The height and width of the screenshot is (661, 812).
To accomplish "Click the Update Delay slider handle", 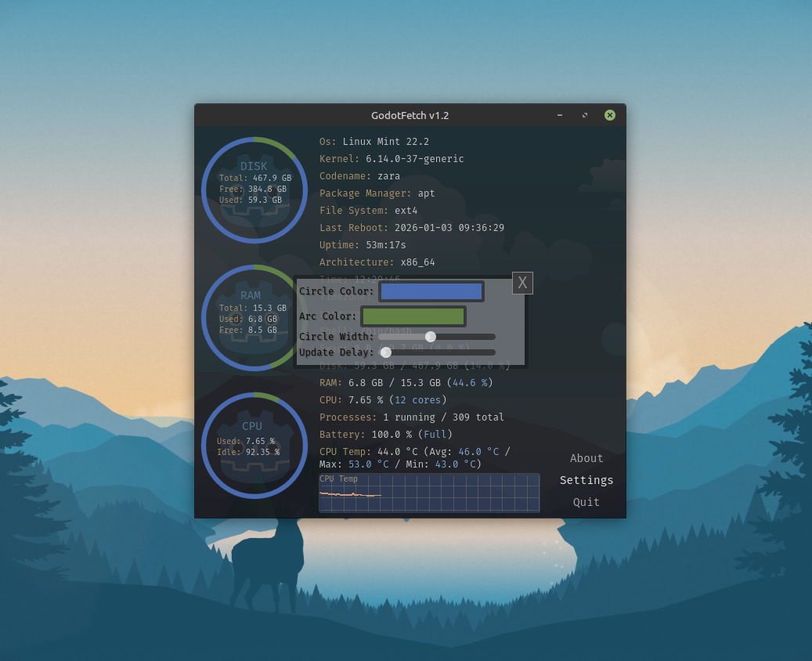I will 386,352.
